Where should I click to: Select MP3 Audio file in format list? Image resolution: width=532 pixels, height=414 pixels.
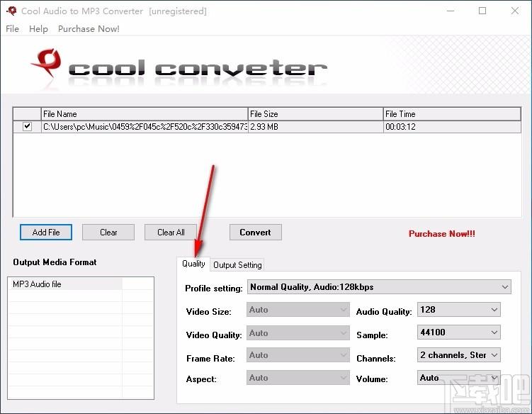pyautogui.click(x=66, y=284)
